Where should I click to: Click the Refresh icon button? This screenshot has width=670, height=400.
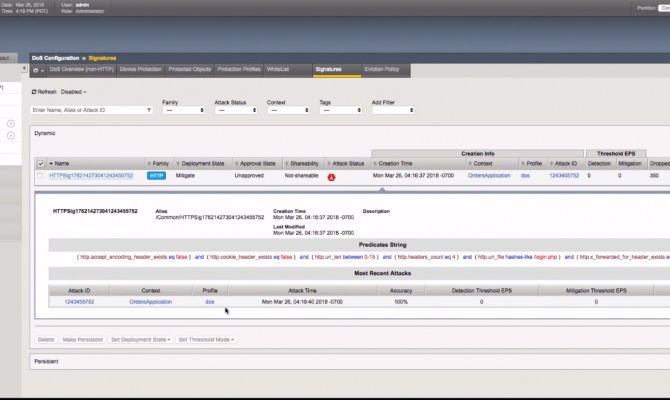tap(35, 91)
